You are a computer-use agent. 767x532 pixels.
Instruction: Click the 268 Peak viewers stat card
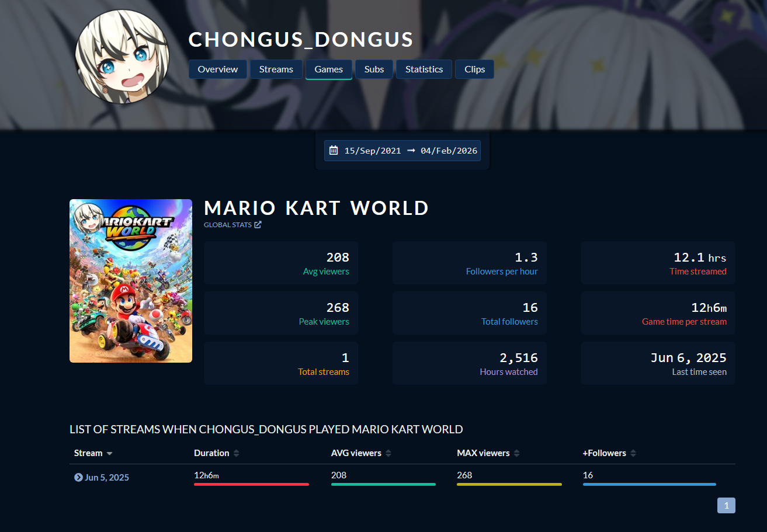[x=281, y=313]
